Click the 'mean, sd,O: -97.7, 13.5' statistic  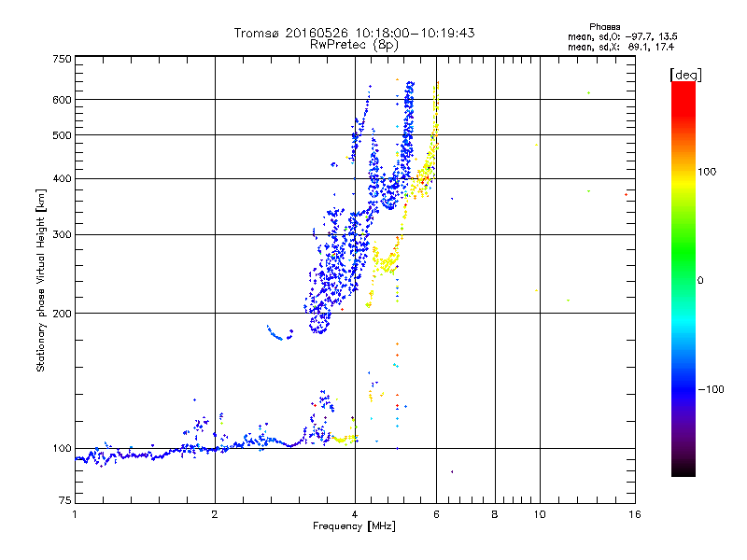[622, 36]
